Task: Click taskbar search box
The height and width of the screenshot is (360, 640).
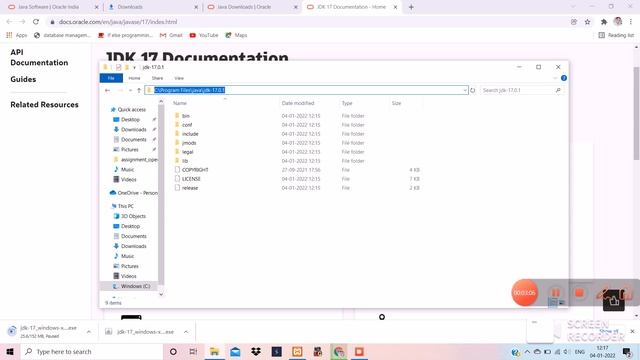Action: tap(91, 351)
